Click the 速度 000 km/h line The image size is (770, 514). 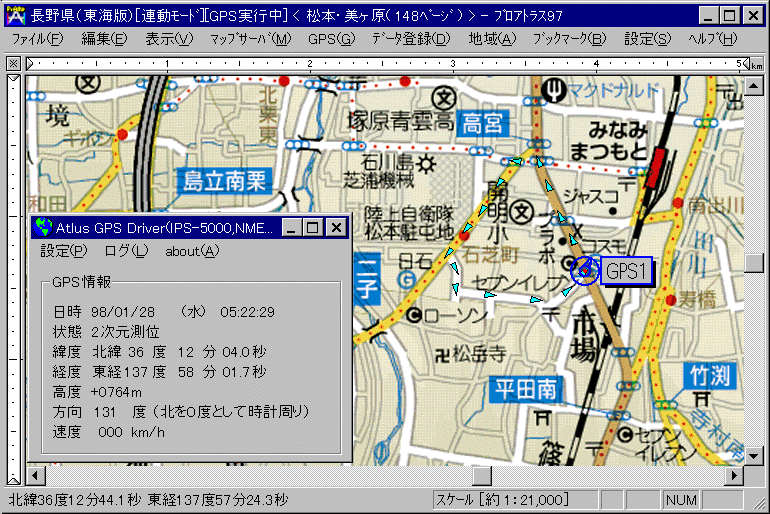click(109, 432)
